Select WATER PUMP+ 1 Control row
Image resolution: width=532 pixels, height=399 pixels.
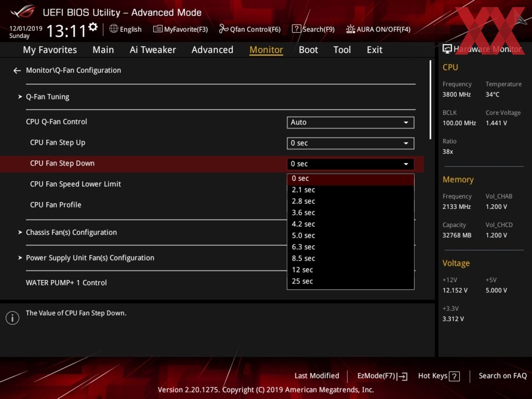click(66, 283)
